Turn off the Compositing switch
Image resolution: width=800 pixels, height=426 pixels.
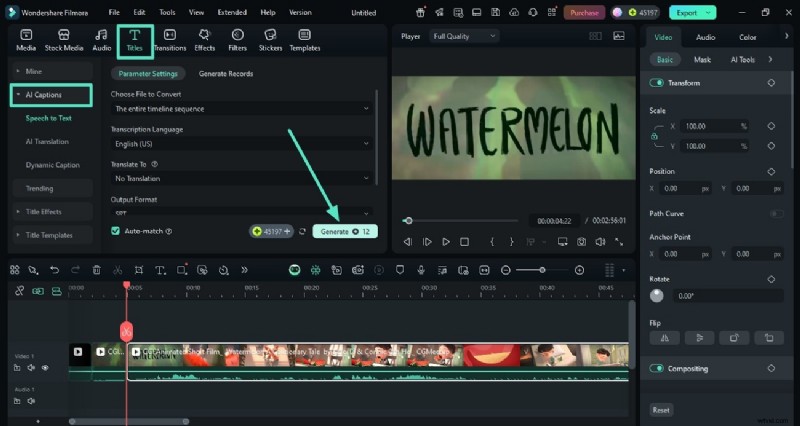click(x=657, y=368)
